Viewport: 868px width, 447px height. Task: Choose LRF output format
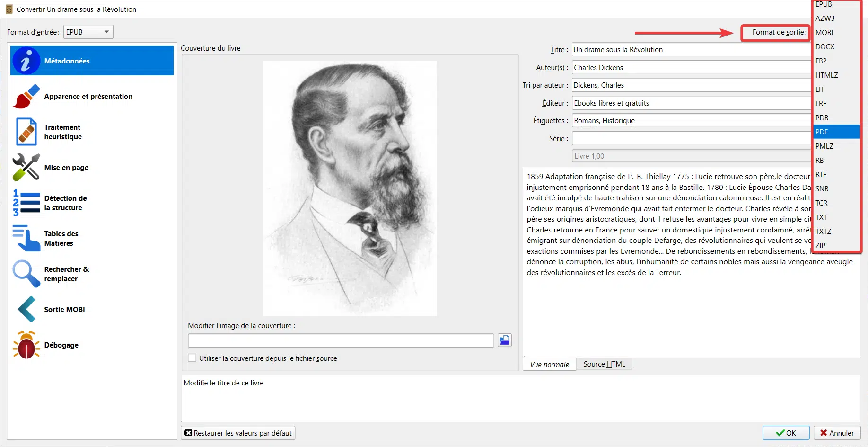click(836, 104)
